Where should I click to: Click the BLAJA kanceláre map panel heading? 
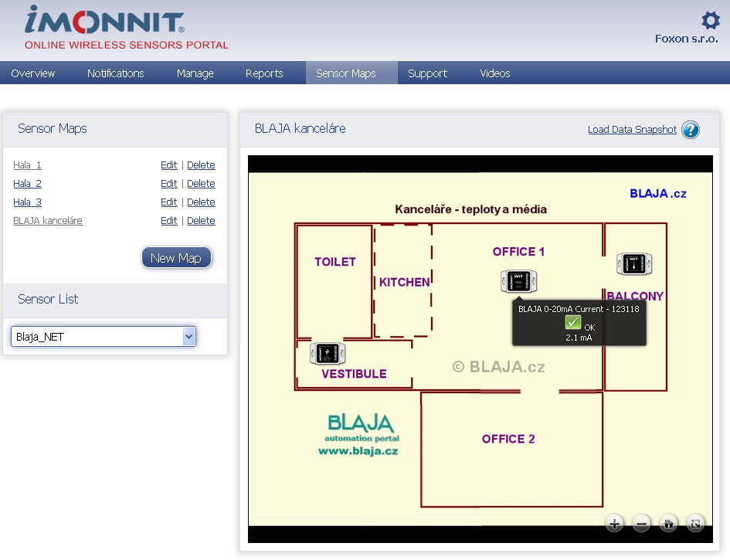[300, 128]
